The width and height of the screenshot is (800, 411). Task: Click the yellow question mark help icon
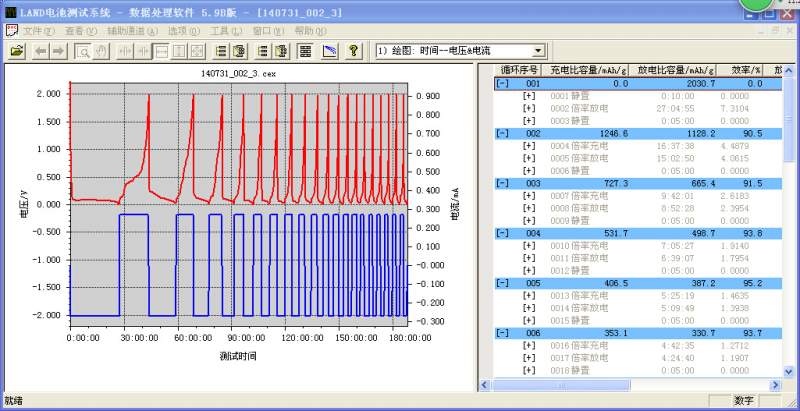pos(353,51)
